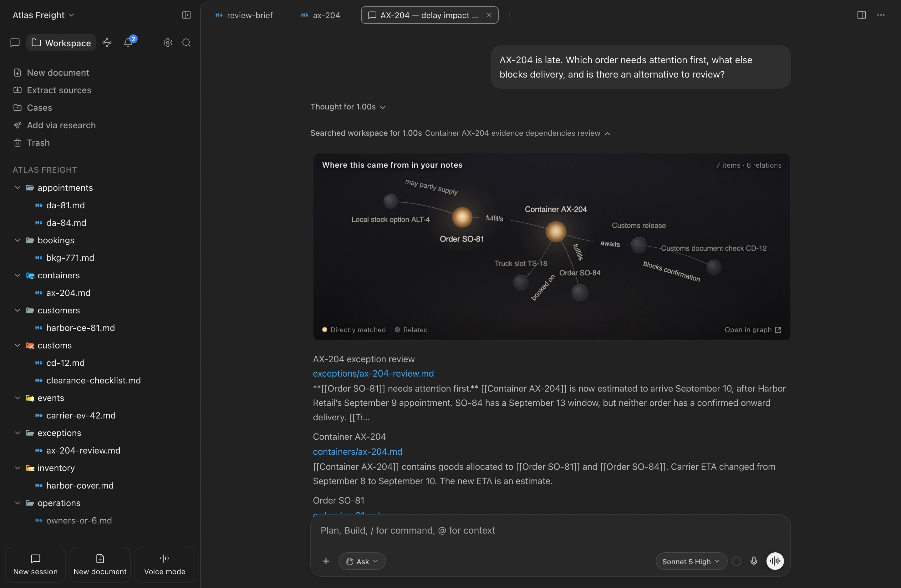Open the Ask mode dropdown
This screenshot has height=588, width=901.
tap(362, 561)
